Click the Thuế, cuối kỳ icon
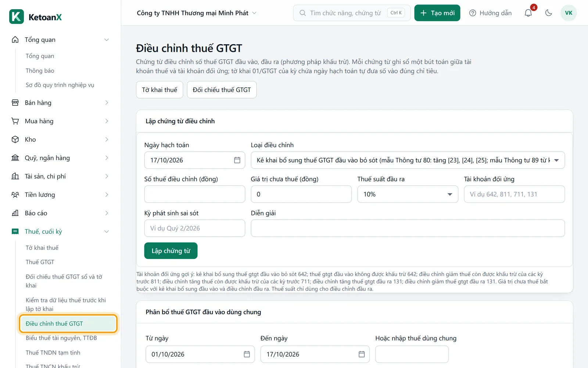The width and height of the screenshot is (588, 368). pos(15,231)
